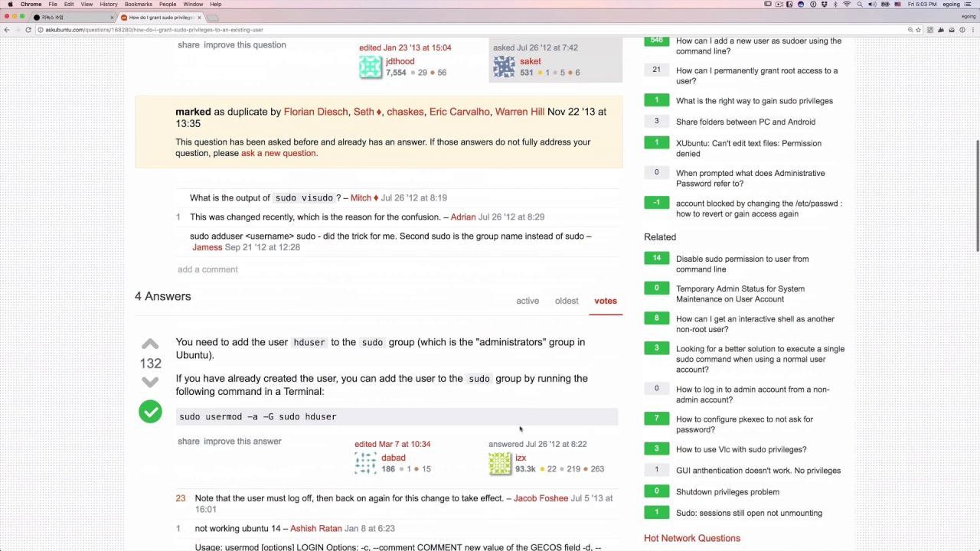Open 'ask a new question' link
This screenshot has width=980, height=551.
coord(278,153)
